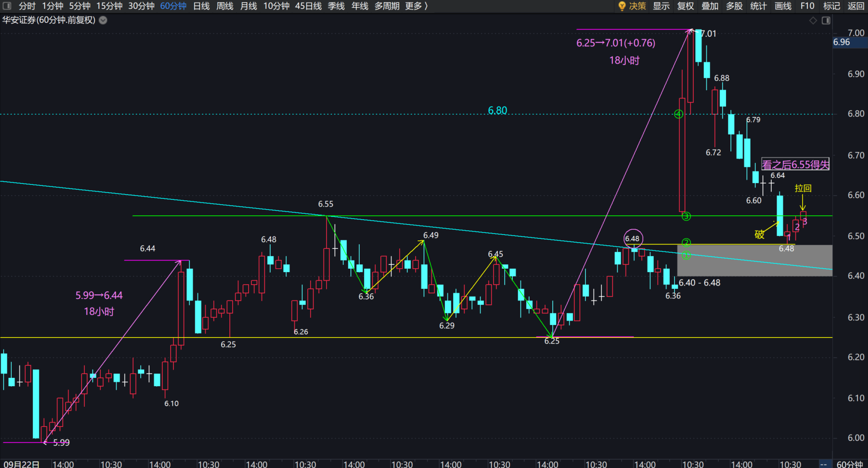Open the 复权 price adjustment menu
This screenshot has height=468, width=868.
click(x=685, y=6)
